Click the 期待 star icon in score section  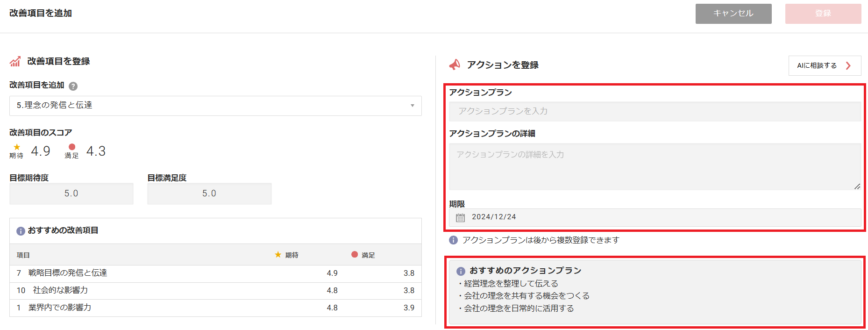pyautogui.click(x=17, y=147)
